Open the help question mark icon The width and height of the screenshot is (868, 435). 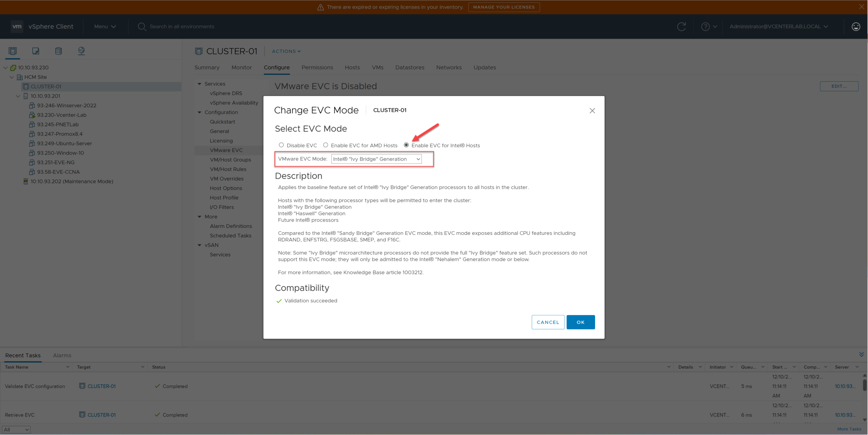(x=705, y=26)
